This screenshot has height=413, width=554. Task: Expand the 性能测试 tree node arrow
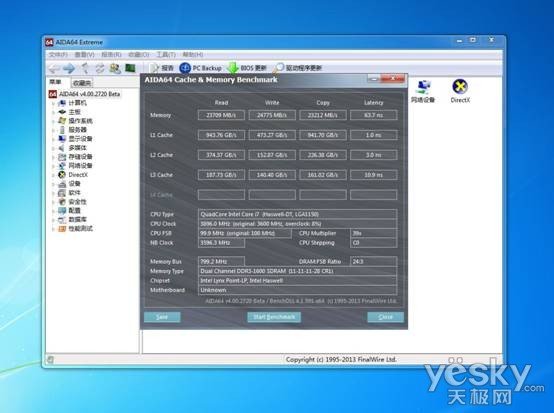point(54,229)
